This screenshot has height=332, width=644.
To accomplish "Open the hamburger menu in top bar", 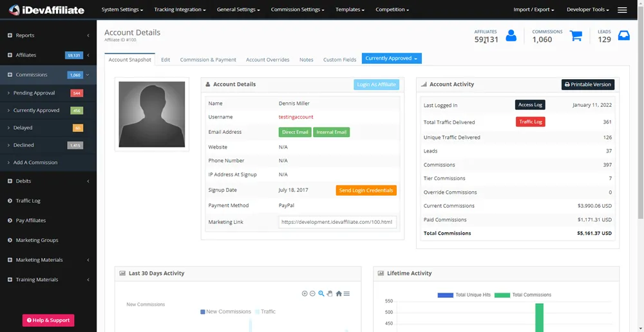I will tap(622, 10).
